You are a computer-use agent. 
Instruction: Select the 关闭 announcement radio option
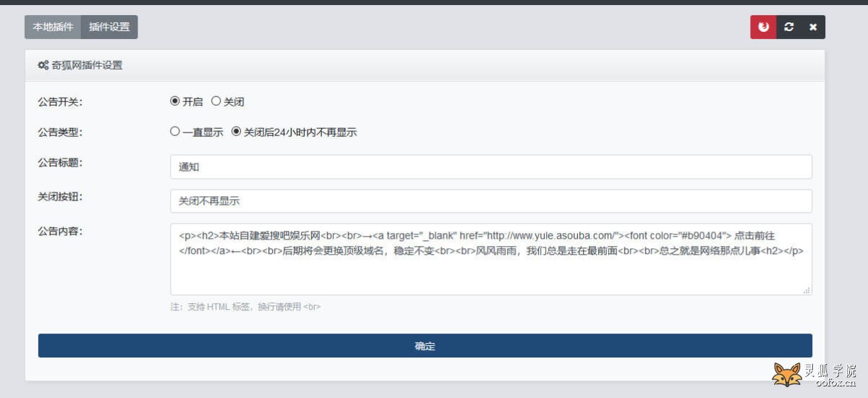[x=216, y=101]
